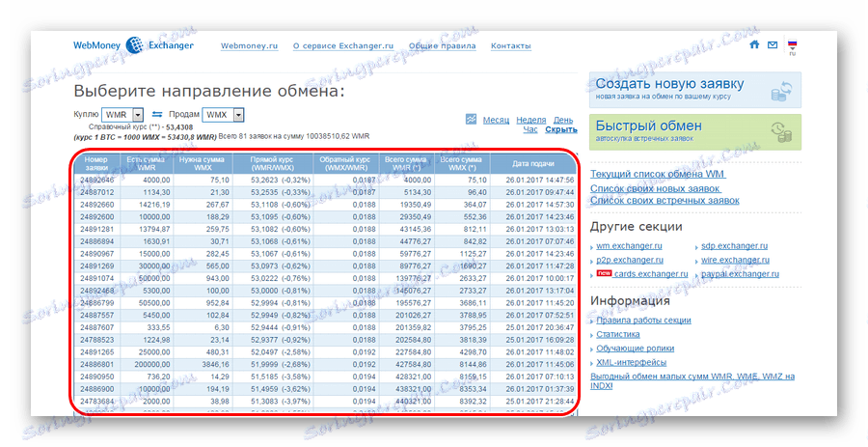The image size is (868, 447).
Task: Show the Неделя chart period
Action: coord(530,120)
